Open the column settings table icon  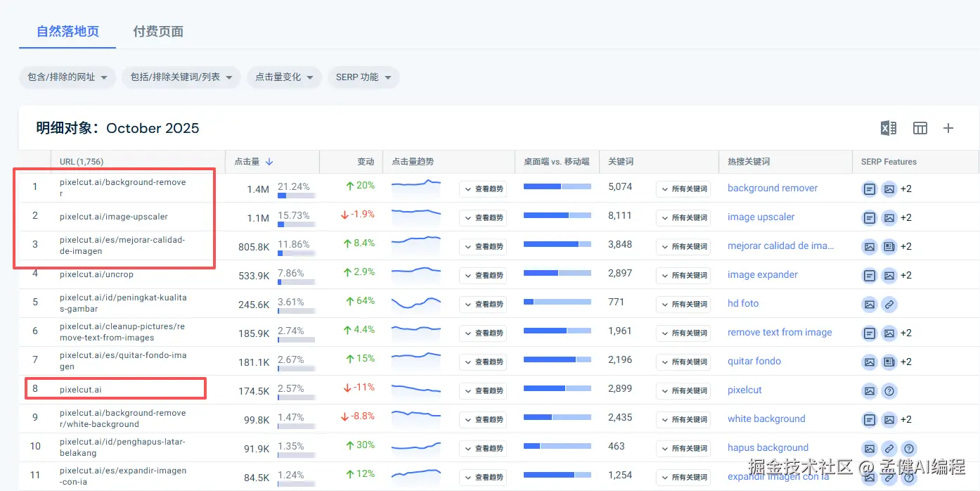[920, 128]
